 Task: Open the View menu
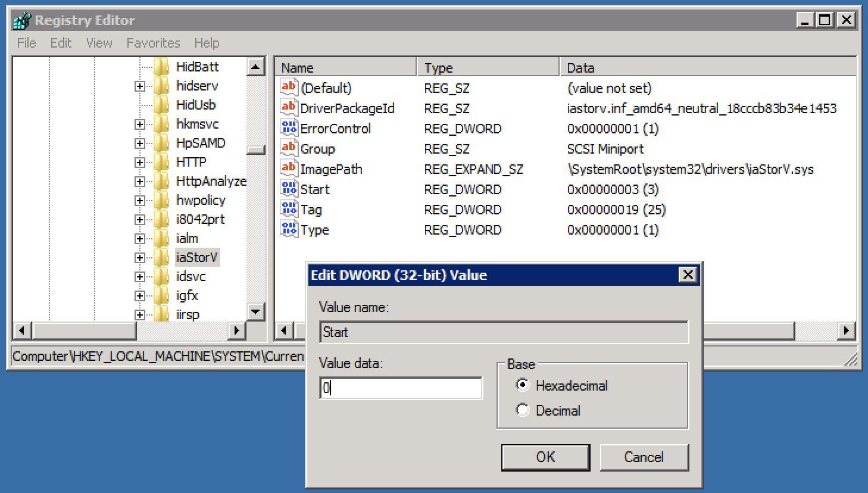[99, 43]
